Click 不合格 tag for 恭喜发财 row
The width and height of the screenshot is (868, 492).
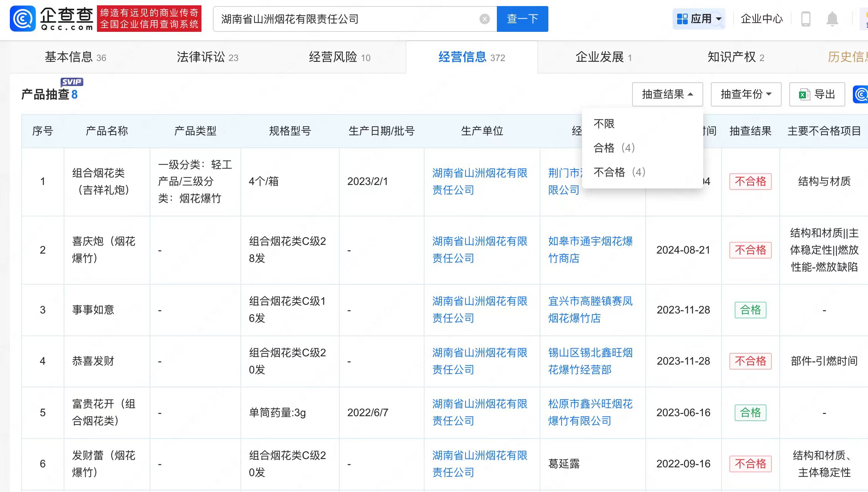[x=750, y=361]
